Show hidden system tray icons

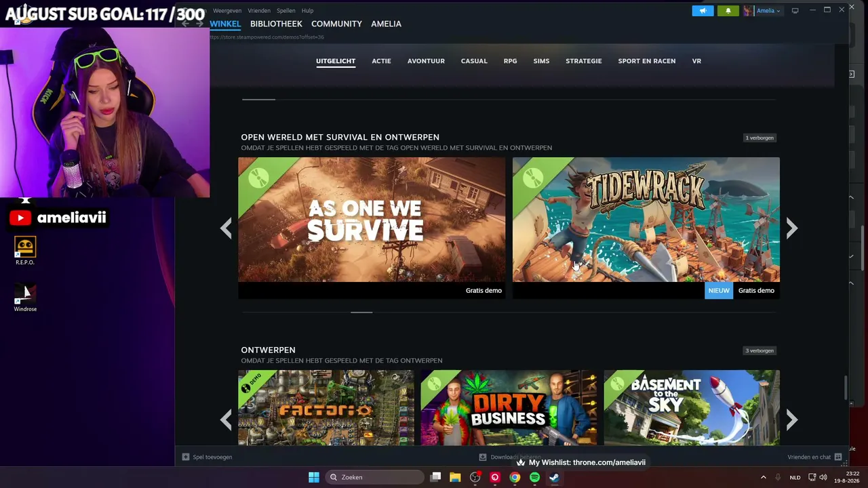point(763,477)
